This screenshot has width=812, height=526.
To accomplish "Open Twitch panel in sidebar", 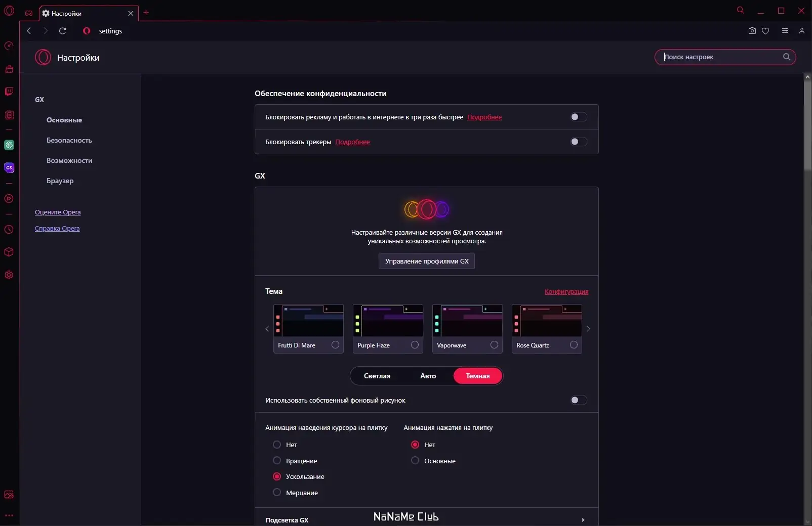I will 9,92.
